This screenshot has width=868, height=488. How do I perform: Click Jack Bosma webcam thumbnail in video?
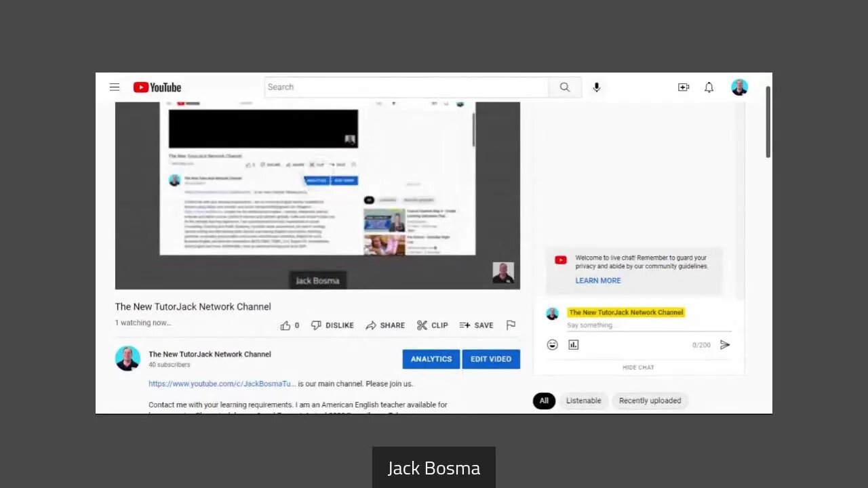503,272
